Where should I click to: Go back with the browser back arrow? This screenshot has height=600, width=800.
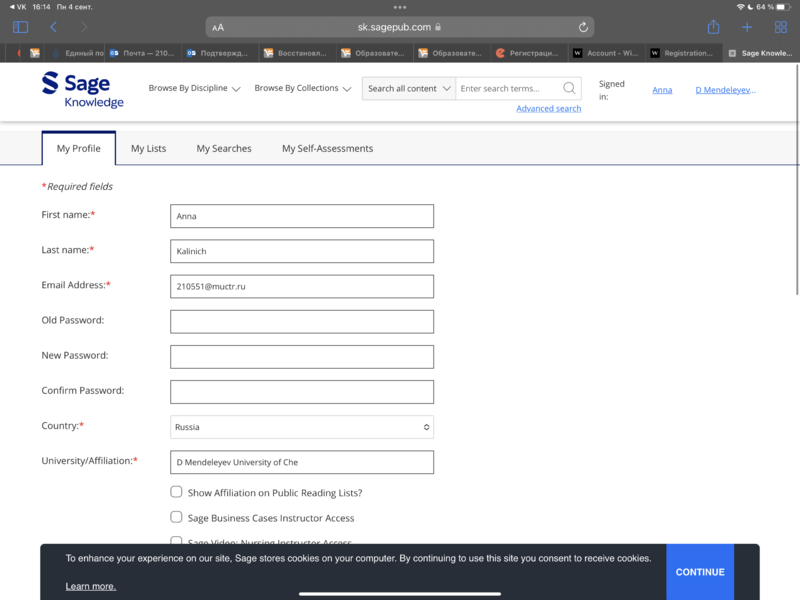(53, 27)
